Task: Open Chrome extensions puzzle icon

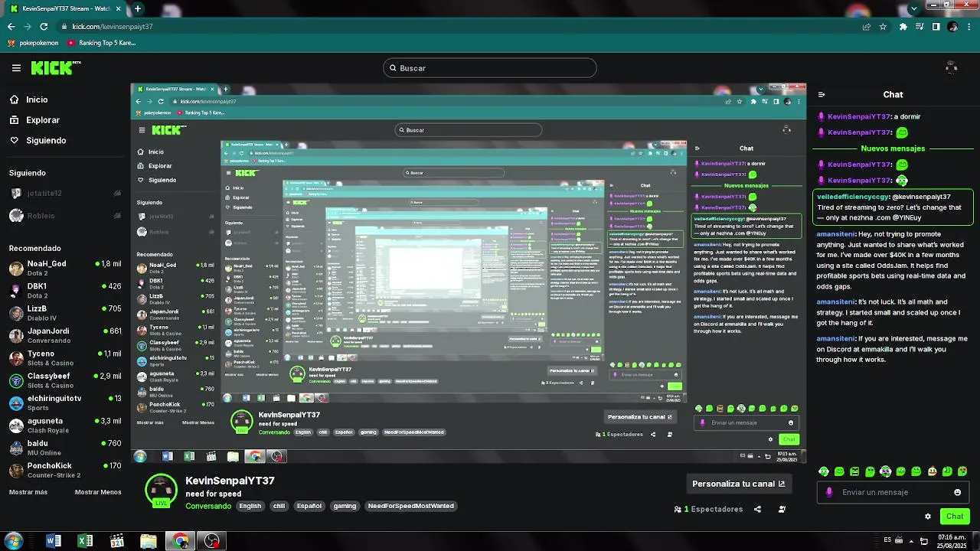Action: tap(903, 26)
